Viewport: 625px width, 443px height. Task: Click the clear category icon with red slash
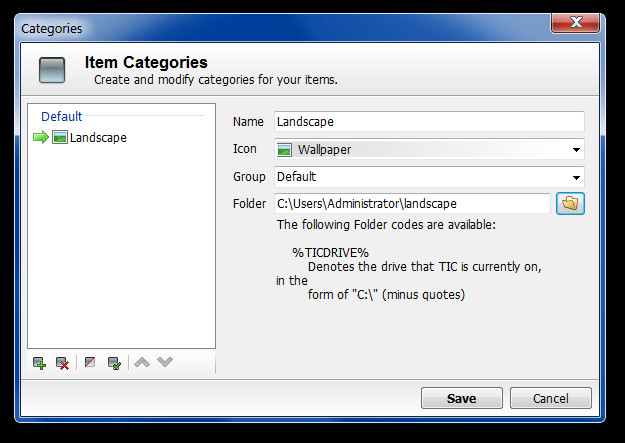point(91,363)
